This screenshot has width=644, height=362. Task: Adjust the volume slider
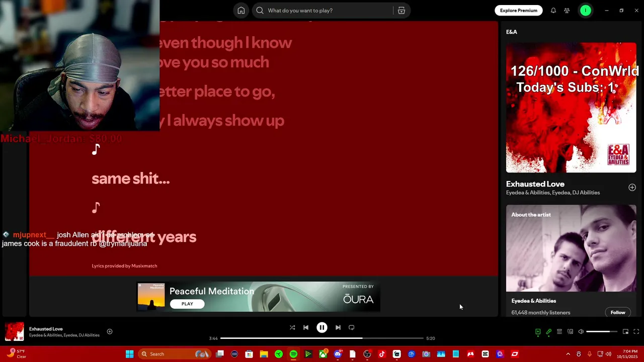click(x=602, y=332)
